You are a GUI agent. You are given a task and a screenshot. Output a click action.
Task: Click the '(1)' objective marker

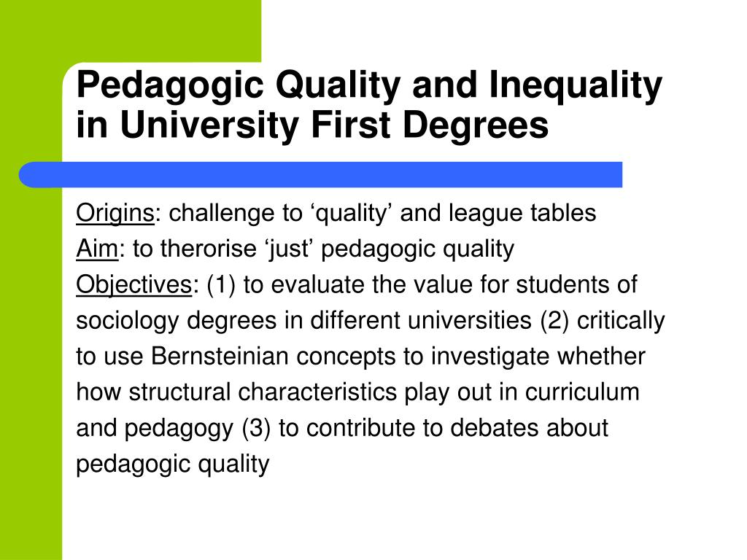tap(221, 285)
